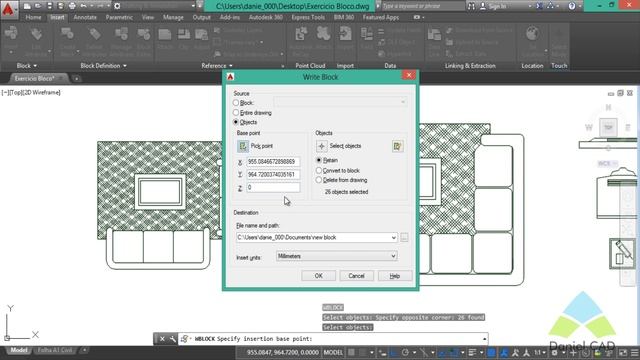Click the grid display icon in status bar
The image size is (640, 360).
click(351, 353)
